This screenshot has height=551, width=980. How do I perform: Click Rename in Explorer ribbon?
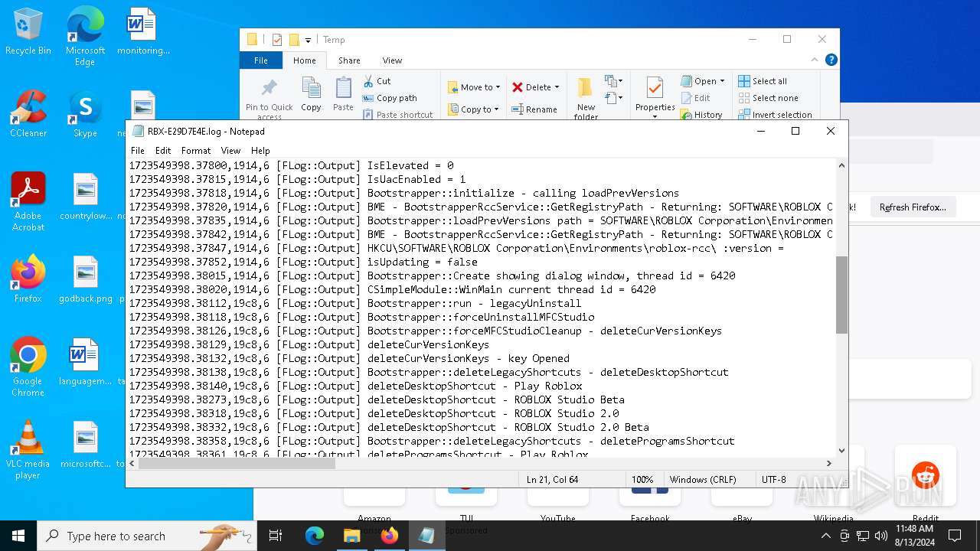535,109
